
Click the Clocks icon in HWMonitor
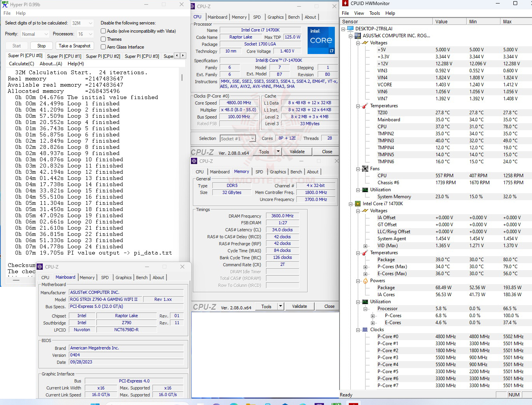[x=365, y=330]
